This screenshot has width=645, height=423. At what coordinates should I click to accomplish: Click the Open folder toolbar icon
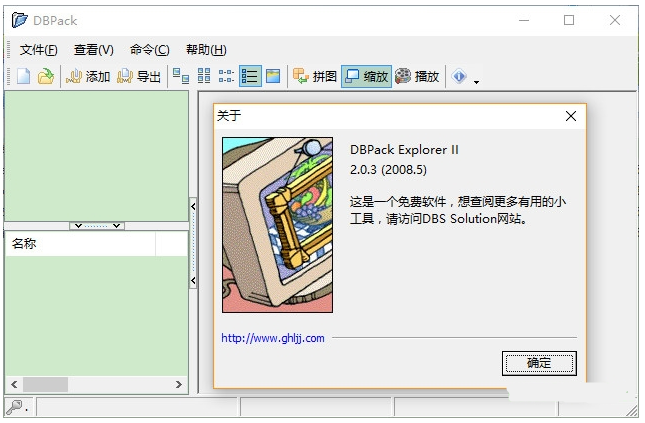[46, 76]
